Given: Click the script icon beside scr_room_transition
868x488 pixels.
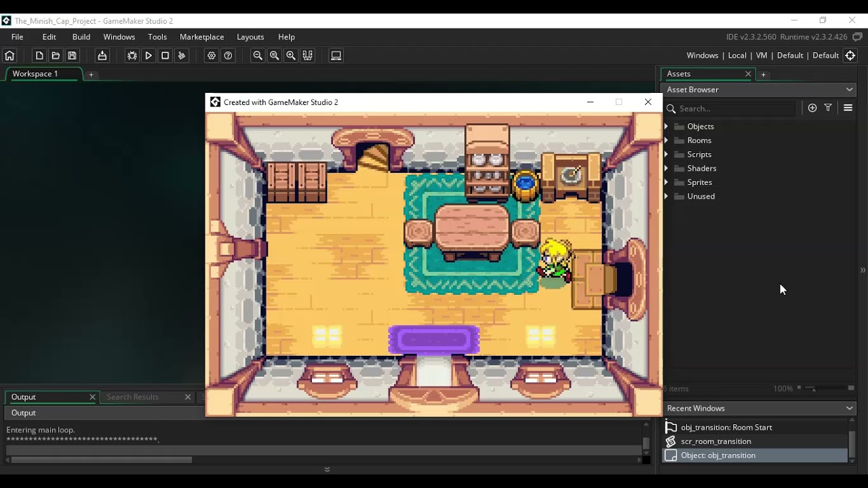Looking at the screenshot, I should click(x=671, y=441).
